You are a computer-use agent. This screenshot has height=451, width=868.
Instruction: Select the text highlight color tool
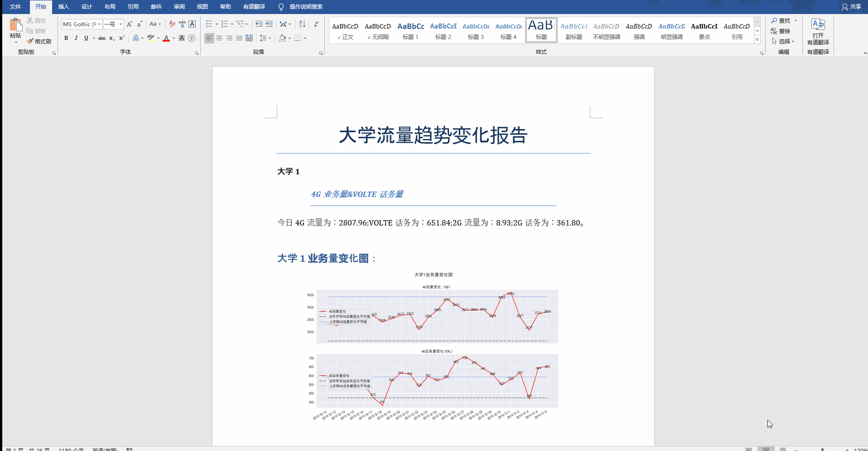click(151, 38)
